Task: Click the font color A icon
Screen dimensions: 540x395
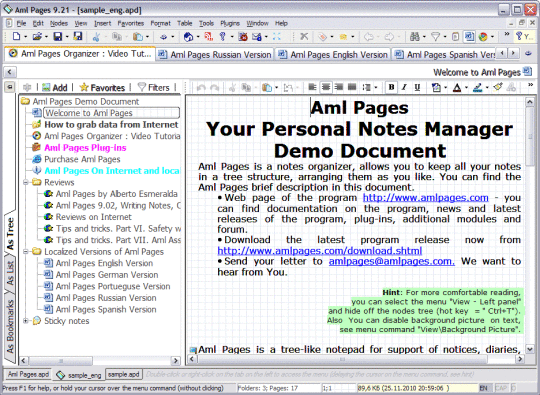Action: click(x=457, y=87)
